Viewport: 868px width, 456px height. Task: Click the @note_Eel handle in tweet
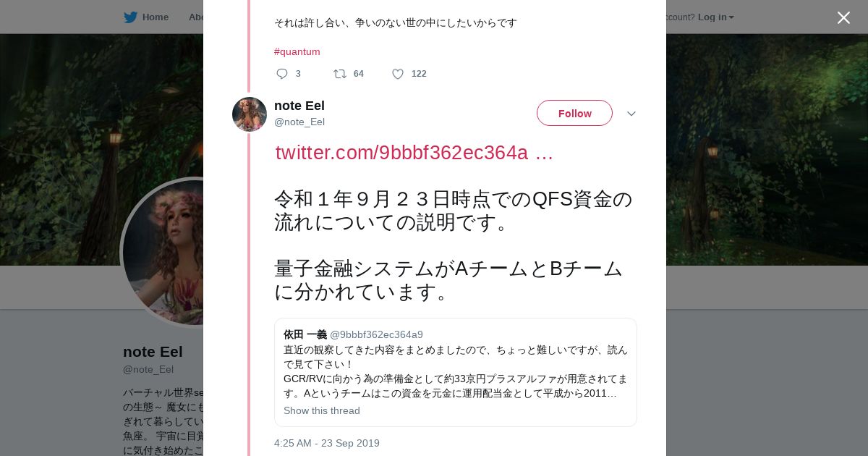click(299, 122)
